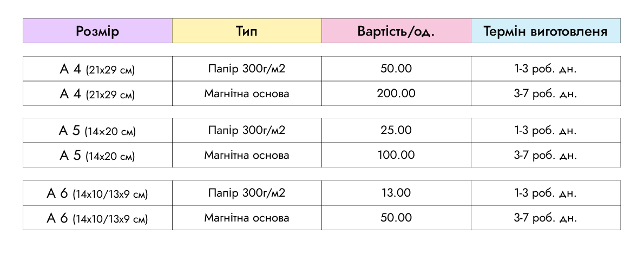This screenshot has height=255, width=644.
Task: Select the second A 4 (21x29 см) cell
Action: click(97, 94)
